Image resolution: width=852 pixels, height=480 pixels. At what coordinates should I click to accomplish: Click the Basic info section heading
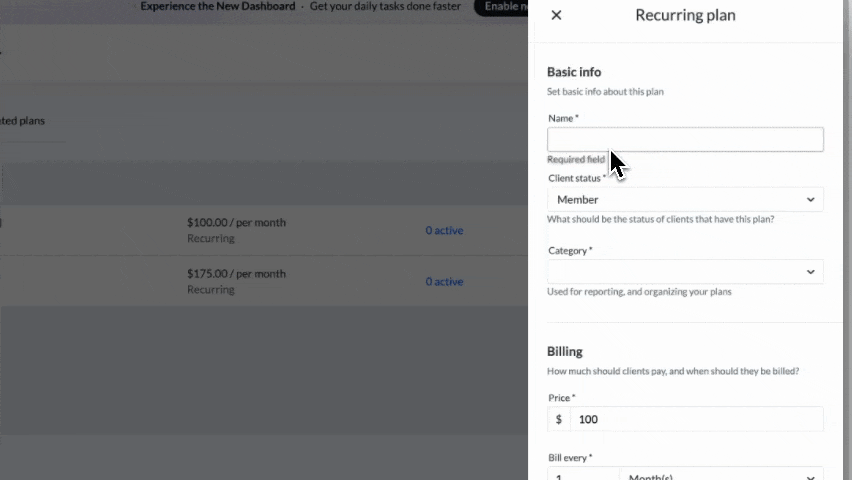pos(574,72)
